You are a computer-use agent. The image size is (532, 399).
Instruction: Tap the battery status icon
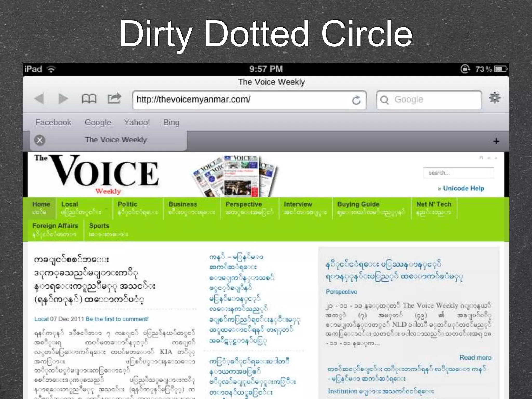point(500,69)
